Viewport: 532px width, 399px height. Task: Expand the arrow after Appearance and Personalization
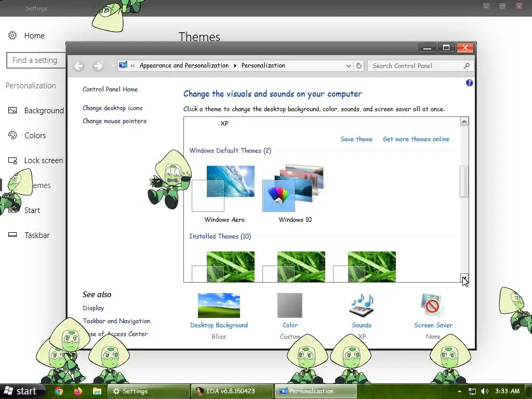[x=235, y=66]
